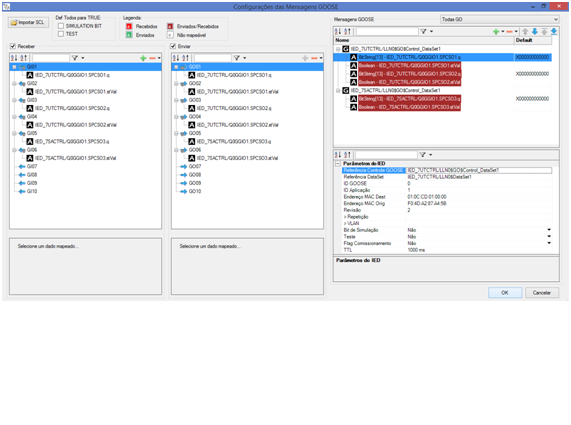
Task: Open the Bit de Simulação dropdown
Action: (x=549, y=230)
